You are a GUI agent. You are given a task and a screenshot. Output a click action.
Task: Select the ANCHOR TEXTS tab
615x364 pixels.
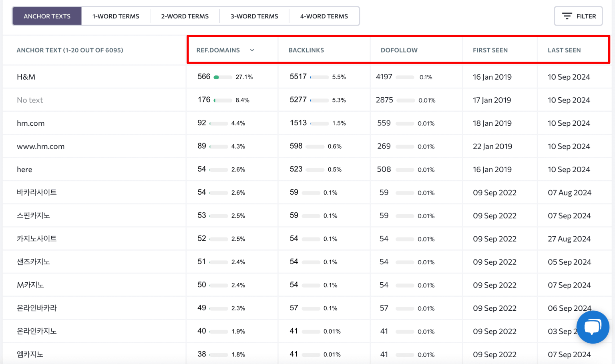(47, 16)
